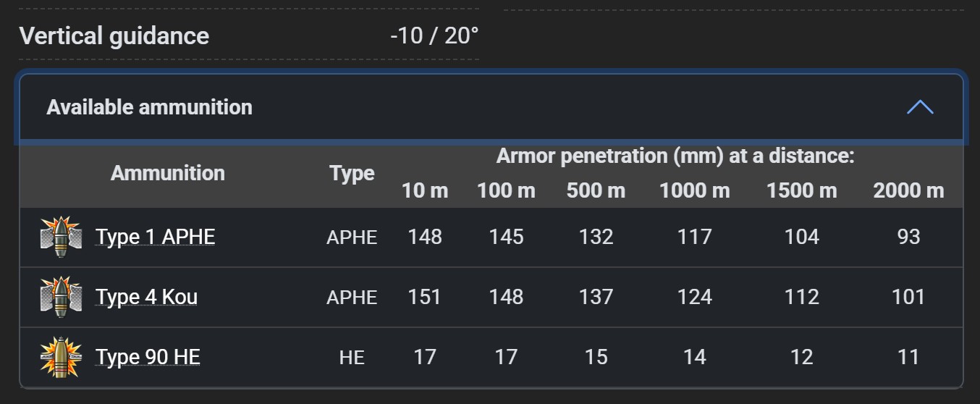Click the 1000 m distance column header
Image resolution: width=980 pixels, height=404 pixels.
pyautogui.click(x=694, y=190)
